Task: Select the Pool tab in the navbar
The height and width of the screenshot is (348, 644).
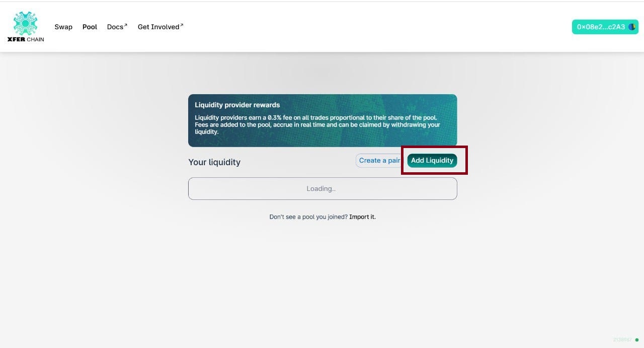Action: [x=90, y=27]
